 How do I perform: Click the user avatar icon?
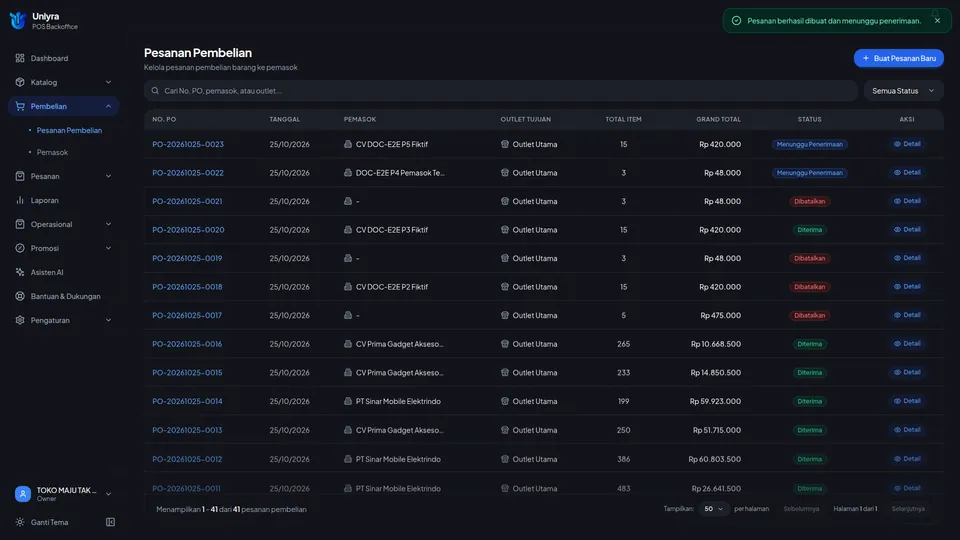pos(23,494)
